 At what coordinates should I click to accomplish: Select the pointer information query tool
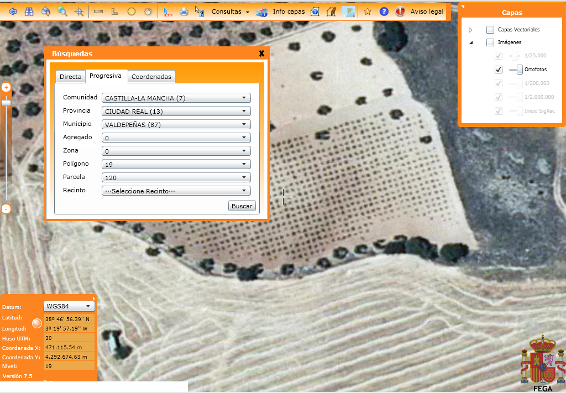[x=200, y=11]
